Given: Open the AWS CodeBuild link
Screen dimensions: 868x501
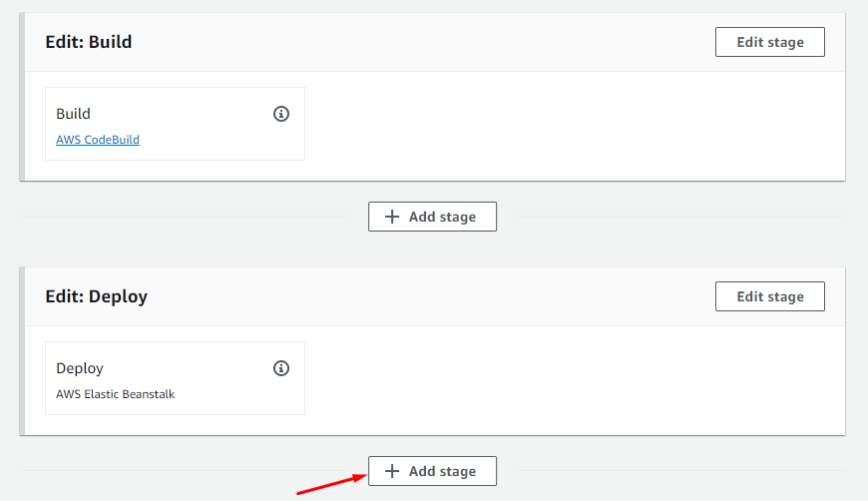Looking at the screenshot, I should click(x=98, y=140).
